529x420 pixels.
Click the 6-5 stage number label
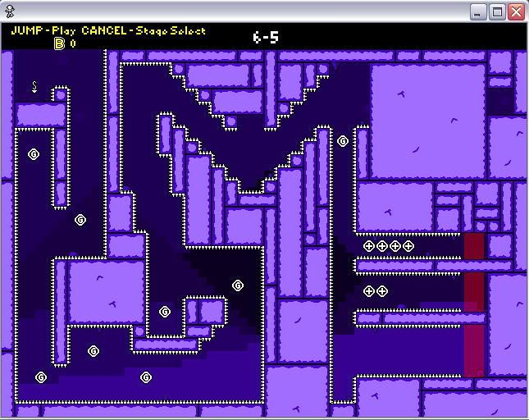point(266,37)
